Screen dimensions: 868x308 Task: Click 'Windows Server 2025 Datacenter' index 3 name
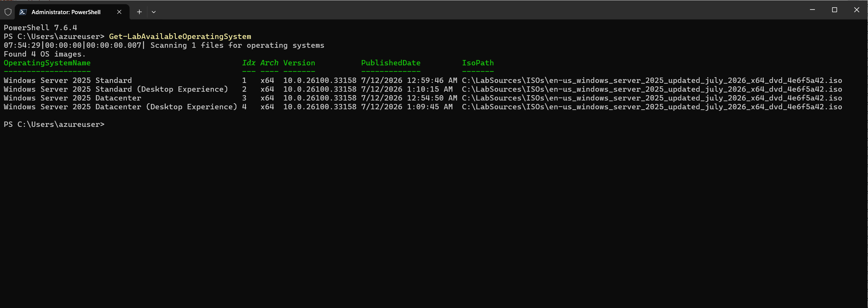click(72, 98)
